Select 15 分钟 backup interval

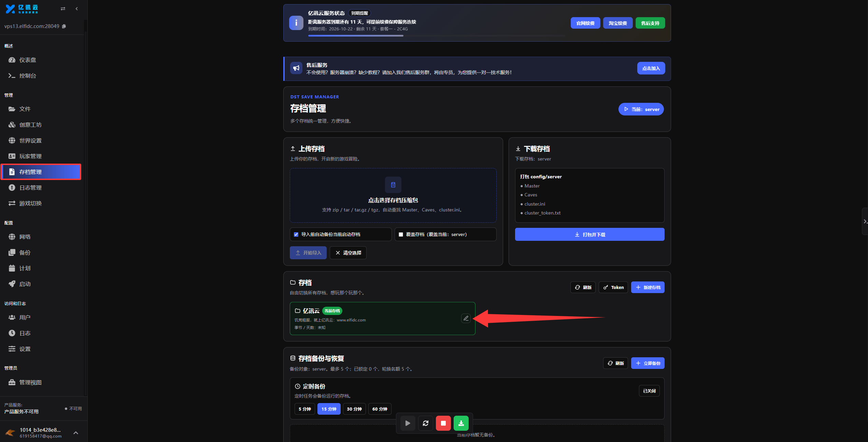click(x=329, y=409)
